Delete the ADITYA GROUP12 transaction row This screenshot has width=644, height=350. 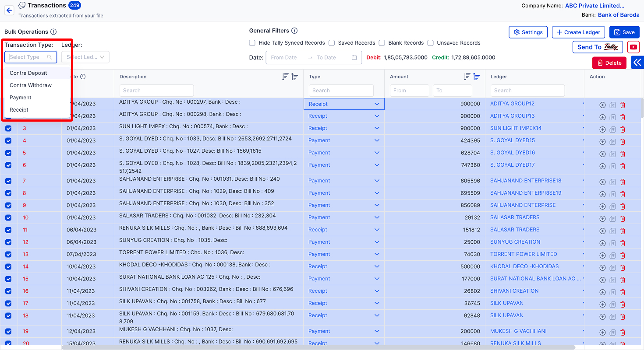623,105
